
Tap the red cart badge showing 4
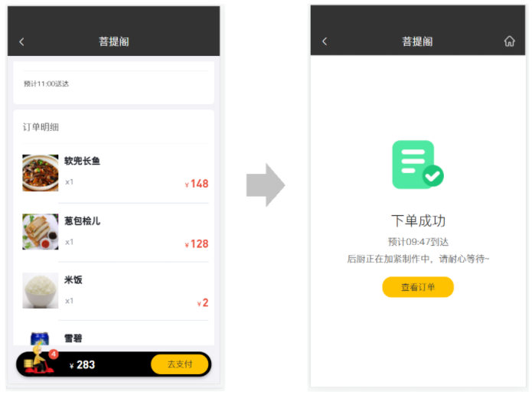[x=54, y=354]
